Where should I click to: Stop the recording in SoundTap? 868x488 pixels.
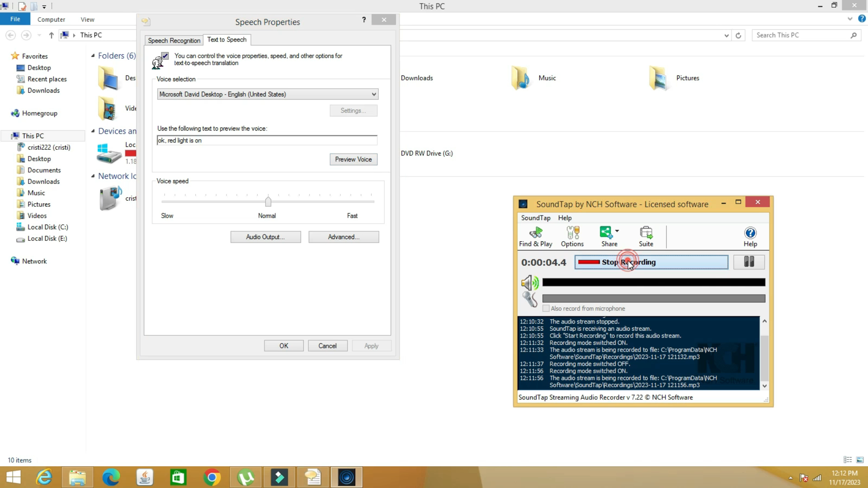(651, 262)
